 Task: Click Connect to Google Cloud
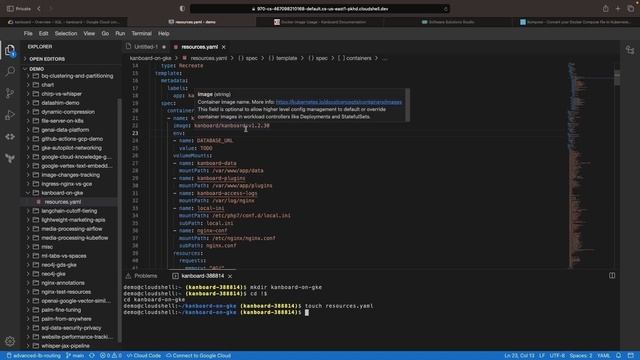click(198, 356)
